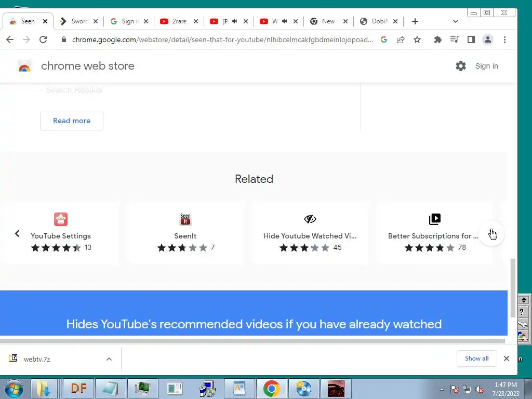The height and width of the screenshot is (399, 532).
Task: Open Chrome three-dot menu
Action: 504,39
